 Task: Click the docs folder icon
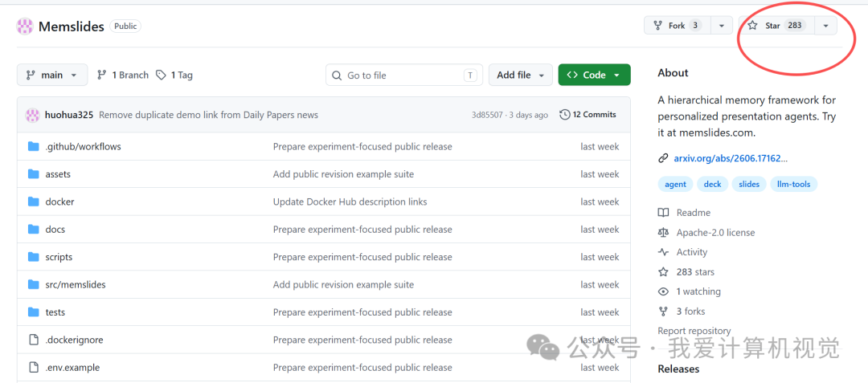click(34, 230)
